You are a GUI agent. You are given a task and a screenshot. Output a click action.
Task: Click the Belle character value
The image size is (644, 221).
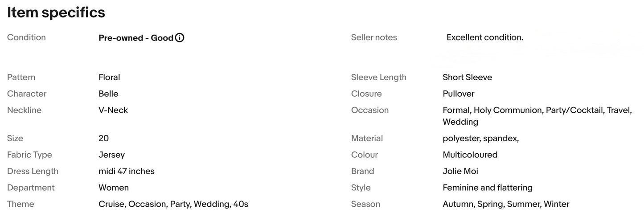[x=108, y=94]
